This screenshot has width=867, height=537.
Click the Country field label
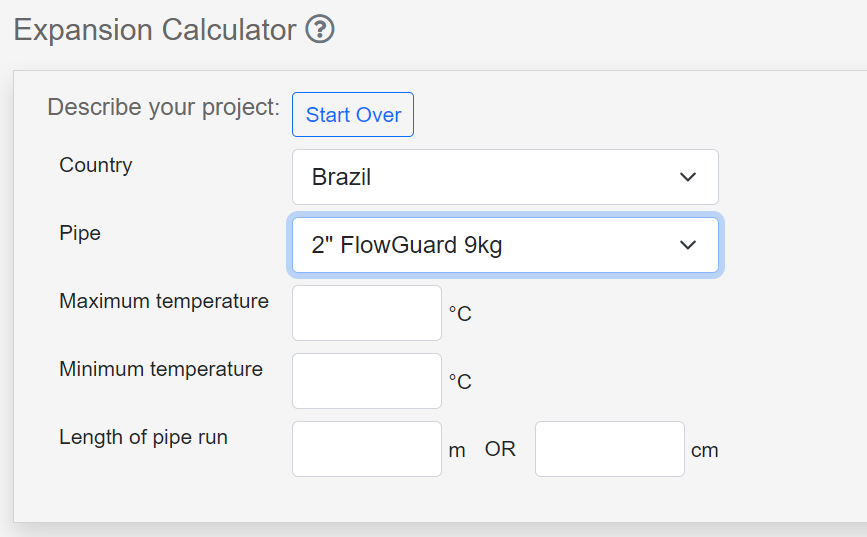pos(96,165)
